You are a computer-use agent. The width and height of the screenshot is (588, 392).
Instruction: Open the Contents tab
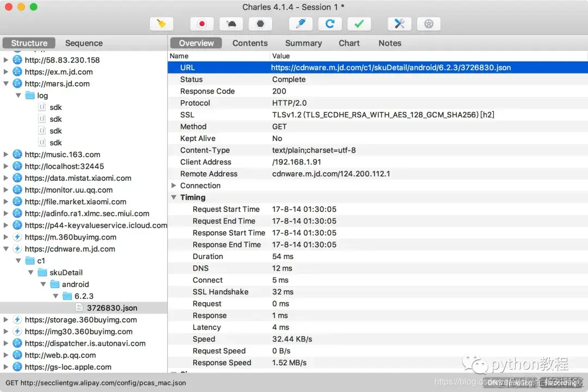tap(250, 43)
